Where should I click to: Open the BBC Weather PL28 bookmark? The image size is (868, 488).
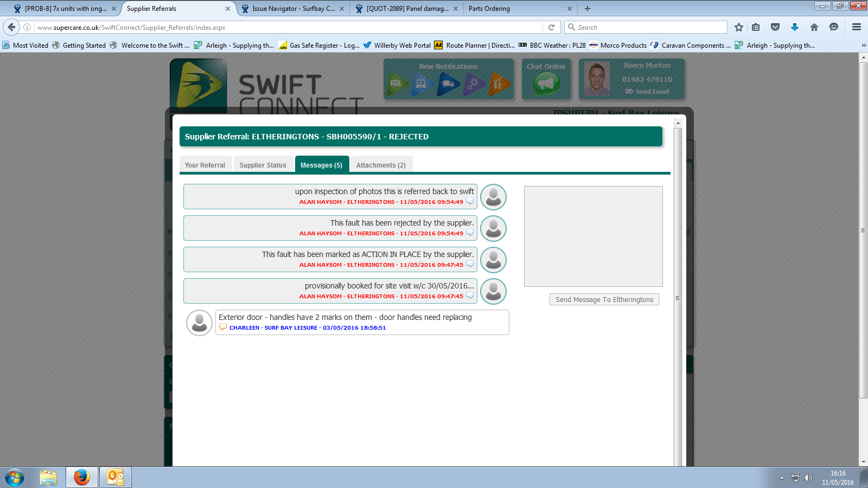click(x=552, y=46)
